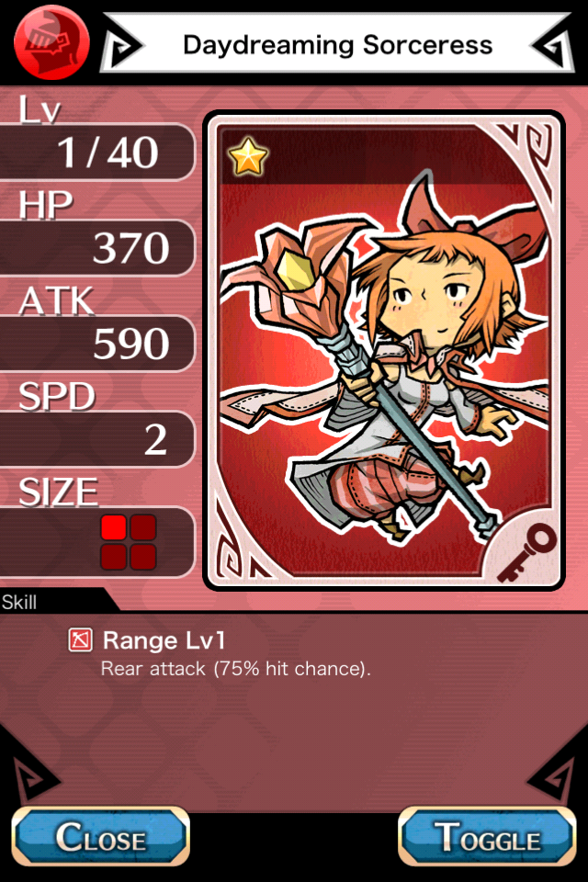588x882 pixels.
Task: Tap the red knight helmet icon
Action: pyautogui.click(x=51, y=42)
